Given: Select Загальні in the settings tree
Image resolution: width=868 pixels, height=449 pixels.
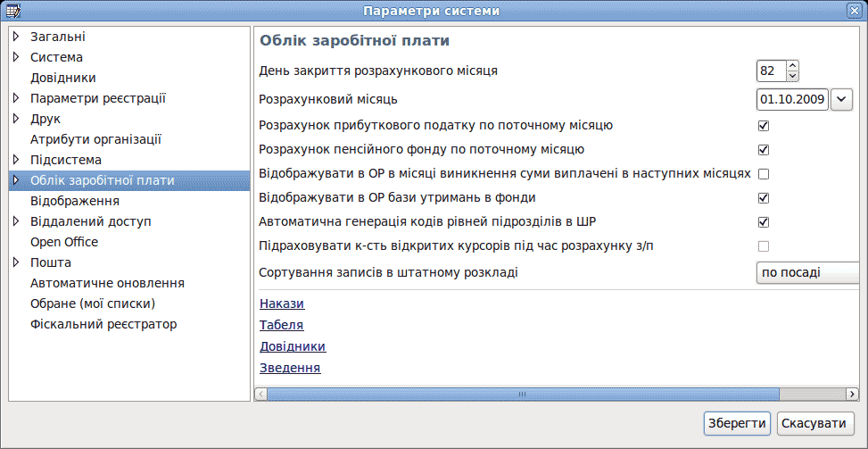Looking at the screenshot, I should click(x=58, y=37).
